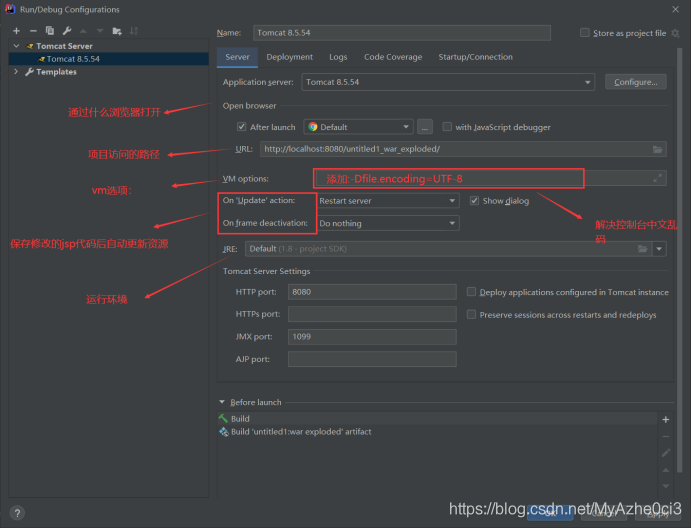Switch to the Deployment tab
The height and width of the screenshot is (528, 692).
(289, 57)
